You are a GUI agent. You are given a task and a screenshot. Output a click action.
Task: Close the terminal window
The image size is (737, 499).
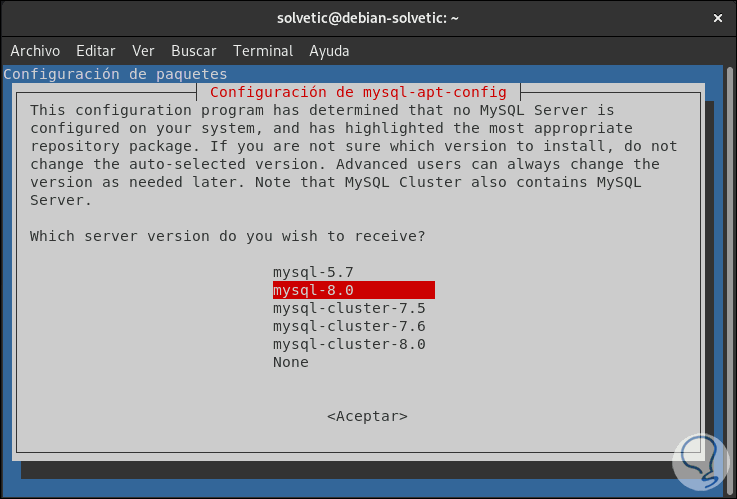point(716,19)
